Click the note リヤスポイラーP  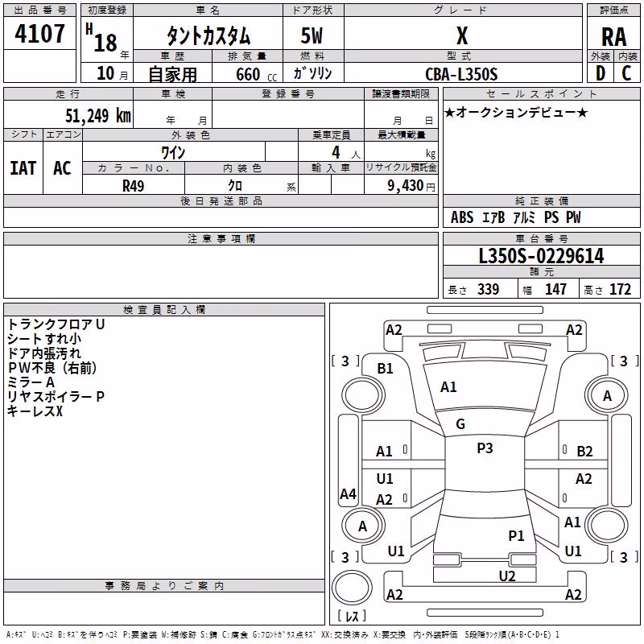pyautogui.click(x=56, y=397)
